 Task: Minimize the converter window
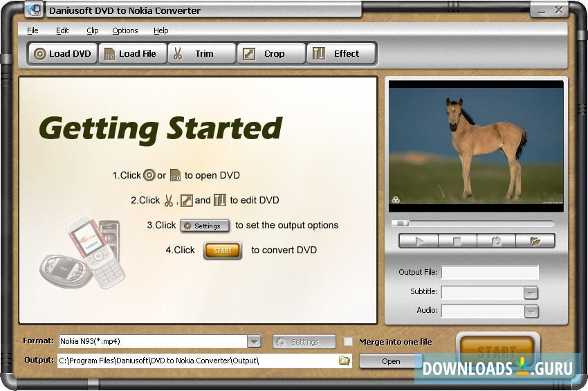click(542, 11)
